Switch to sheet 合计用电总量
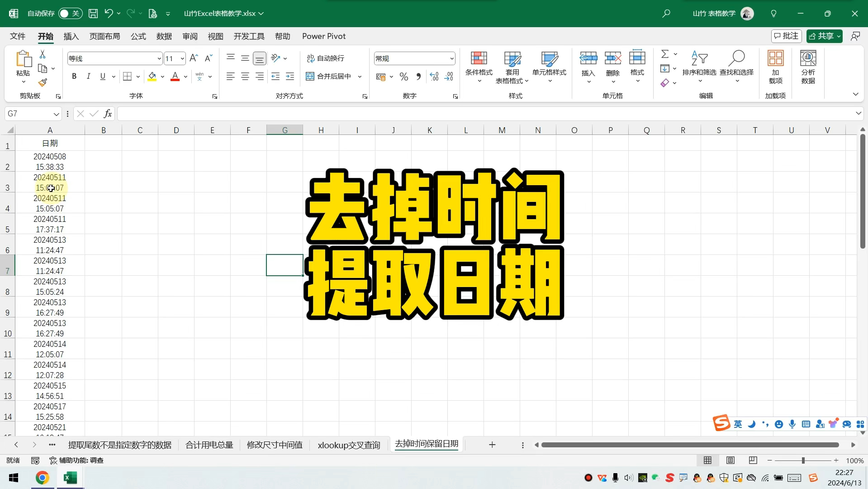Viewport: 868px width, 489px height. click(209, 445)
